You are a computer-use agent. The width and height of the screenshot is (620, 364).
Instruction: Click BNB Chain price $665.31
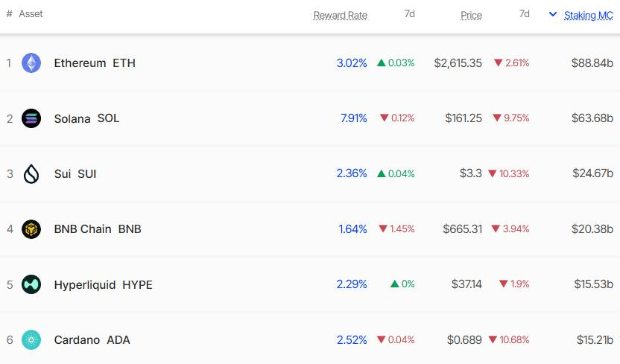(x=462, y=229)
